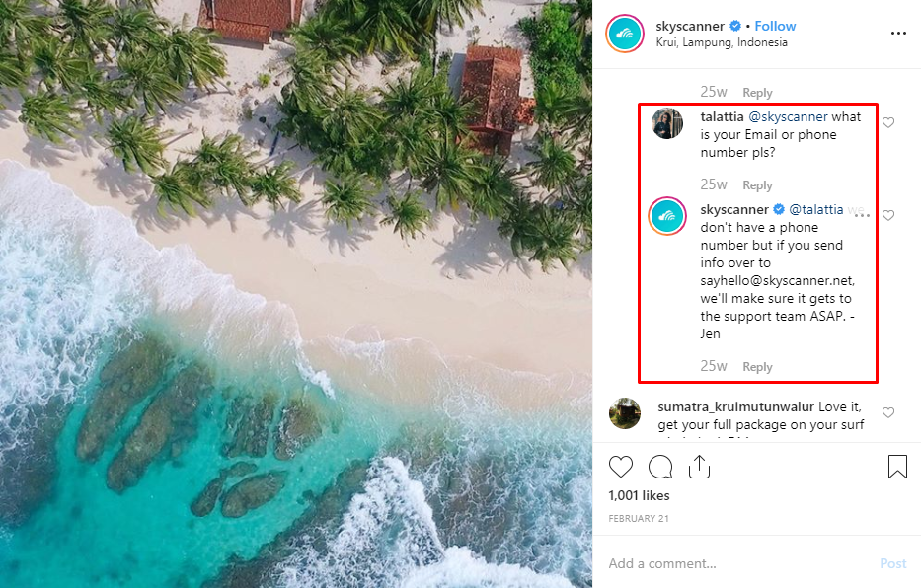Like the sumatra_kruimutunwalur comment heart
The width and height of the screenshot is (921, 588).
coord(888,412)
